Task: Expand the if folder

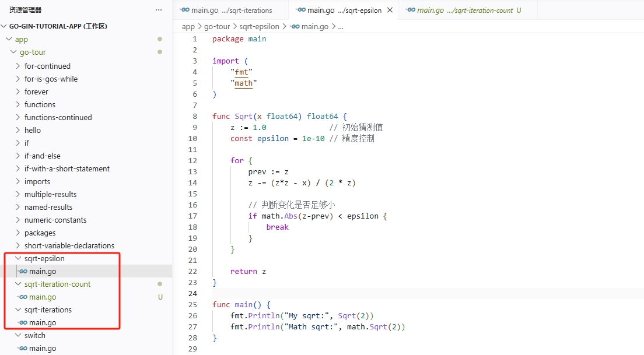Action: point(17,143)
